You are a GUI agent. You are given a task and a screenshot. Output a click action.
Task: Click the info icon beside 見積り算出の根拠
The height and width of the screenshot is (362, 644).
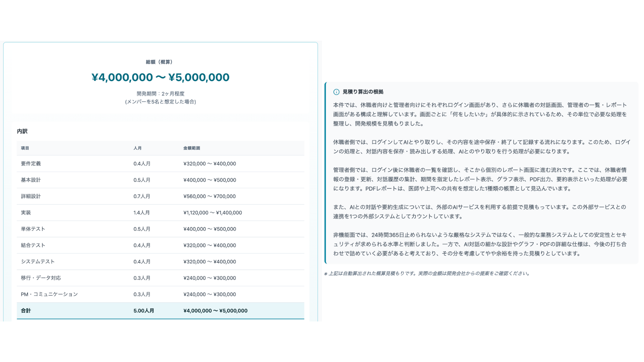pyautogui.click(x=336, y=92)
